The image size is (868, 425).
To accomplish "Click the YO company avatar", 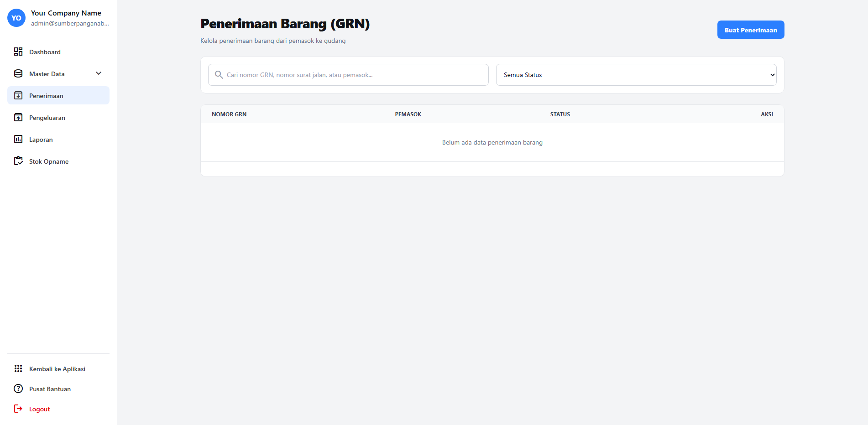I will 16,18.
